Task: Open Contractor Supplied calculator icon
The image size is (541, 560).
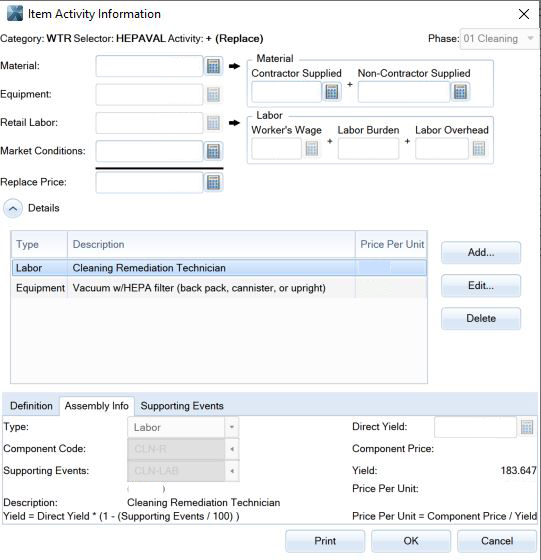Action: 332,92
